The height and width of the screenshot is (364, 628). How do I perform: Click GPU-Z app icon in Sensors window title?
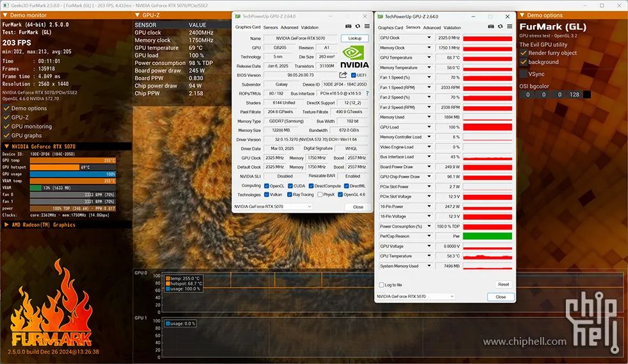(380, 17)
